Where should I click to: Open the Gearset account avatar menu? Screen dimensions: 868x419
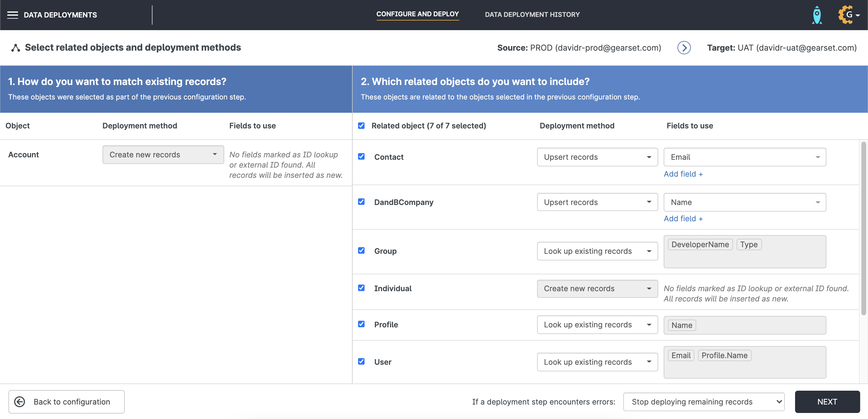tap(849, 15)
